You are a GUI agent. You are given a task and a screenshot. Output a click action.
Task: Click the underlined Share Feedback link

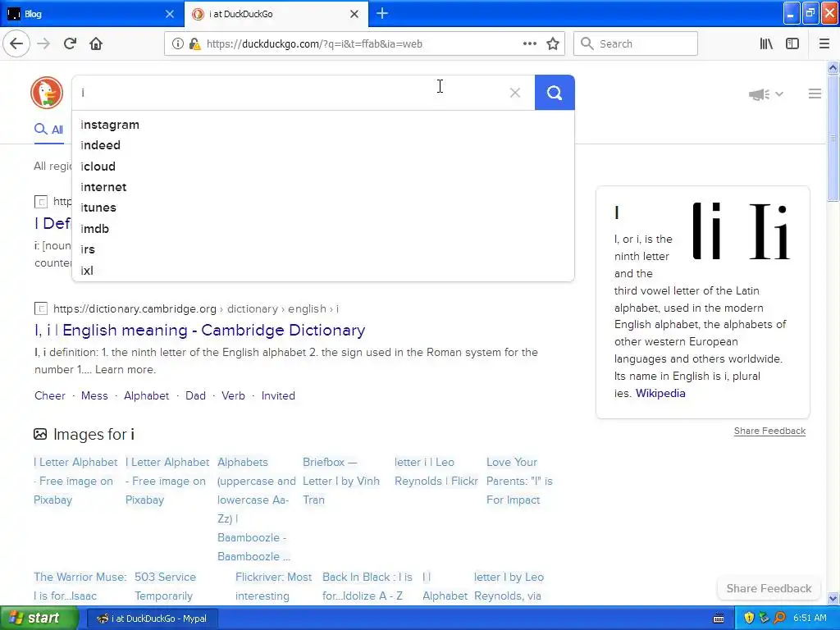pyautogui.click(x=769, y=431)
